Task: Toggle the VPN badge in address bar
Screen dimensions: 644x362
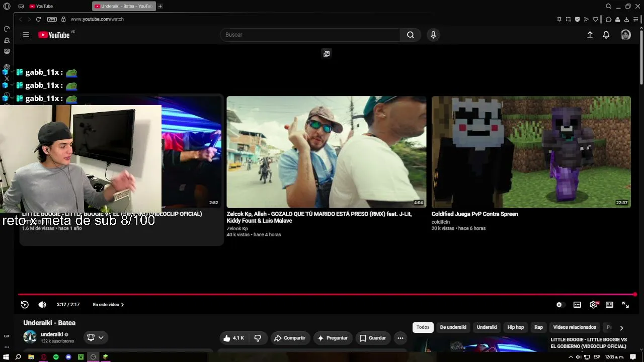Action: point(52,19)
